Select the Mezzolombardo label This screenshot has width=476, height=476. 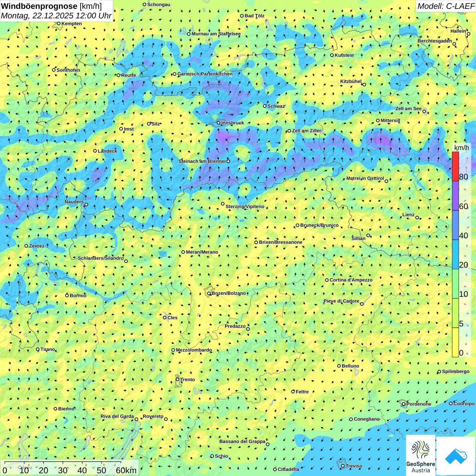[x=194, y=350]
